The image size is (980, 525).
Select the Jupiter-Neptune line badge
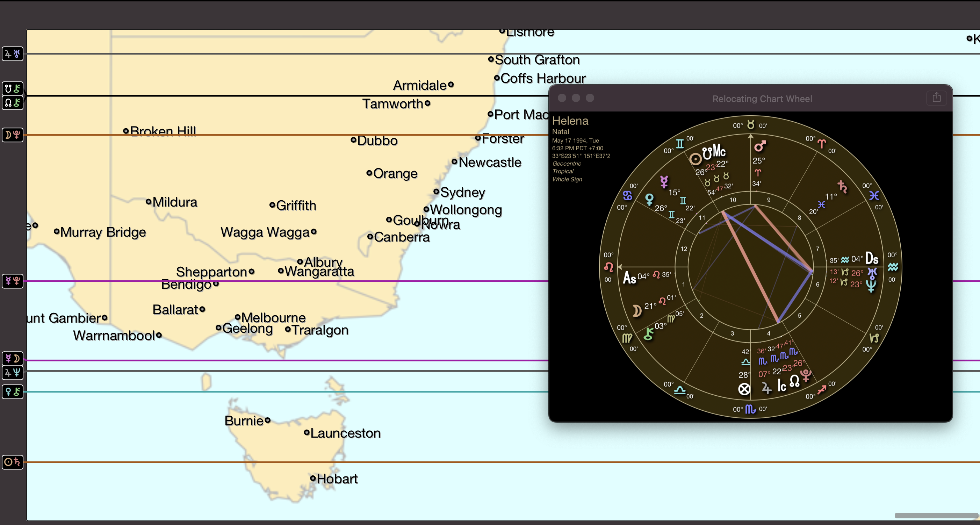point(13,373)
